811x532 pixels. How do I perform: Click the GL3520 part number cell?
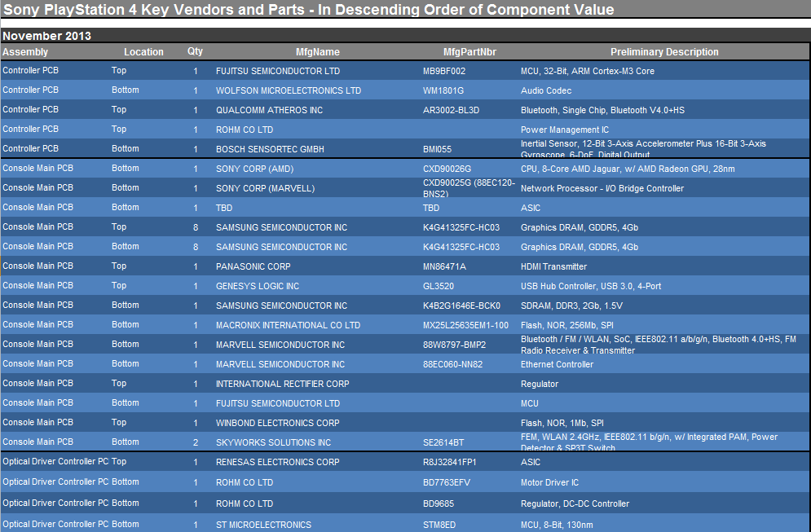439,287
